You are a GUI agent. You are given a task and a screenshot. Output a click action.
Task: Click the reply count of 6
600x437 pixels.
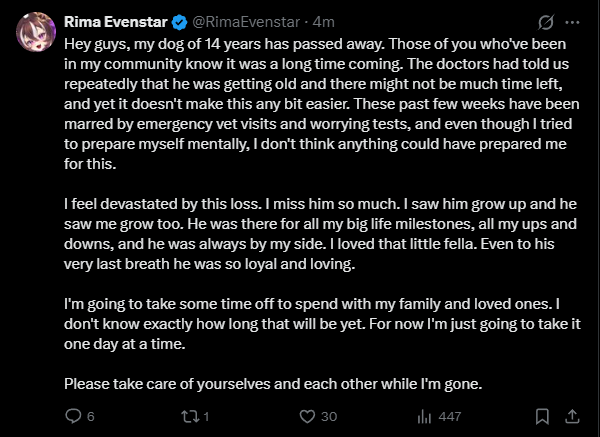(x=91, y=416)
